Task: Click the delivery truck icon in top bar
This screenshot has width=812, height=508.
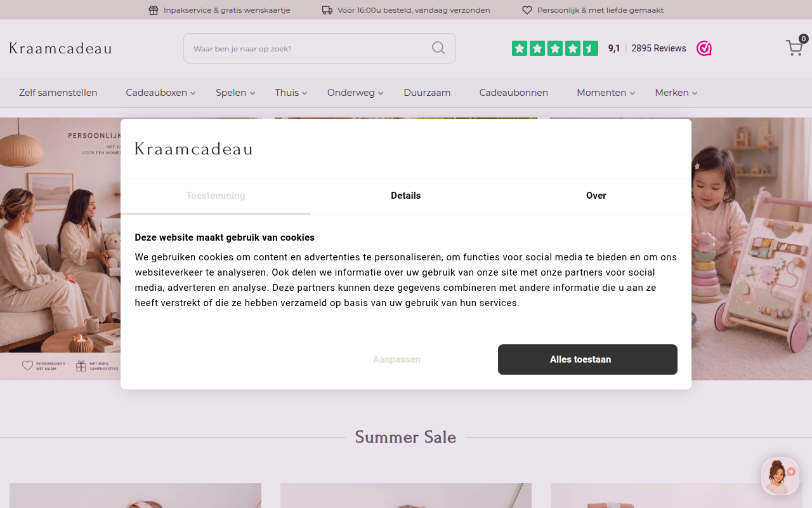Action: pos(327,10)
